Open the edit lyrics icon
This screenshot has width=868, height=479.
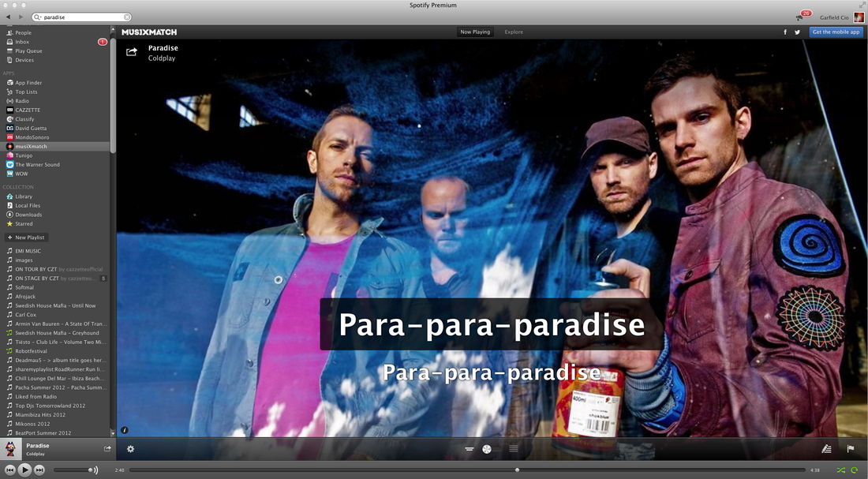(826, 449)
